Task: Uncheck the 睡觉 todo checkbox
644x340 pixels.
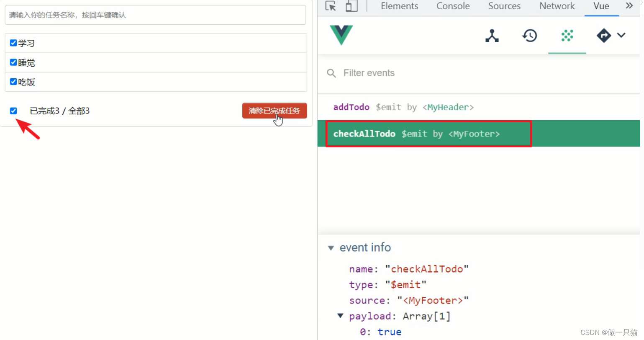Action: (13, 62)
